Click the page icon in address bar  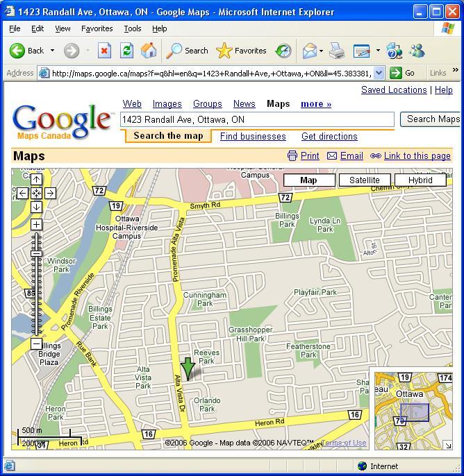(x=44, y=73)
